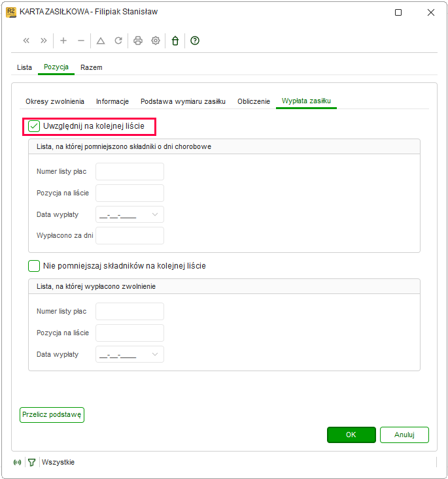
Task: Go to previous record with double-left arrow
Action: [x=26, y=41]
